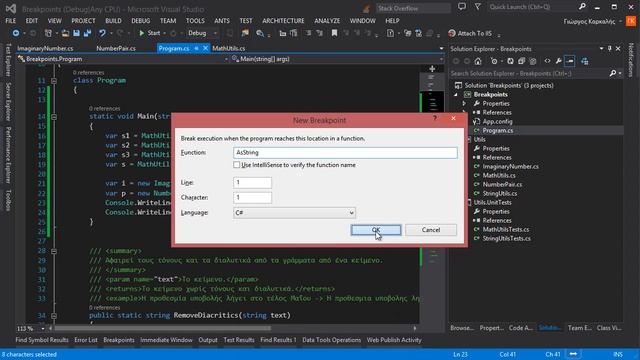
Task: Click the Open File folder icon
Action: [65, 33]
